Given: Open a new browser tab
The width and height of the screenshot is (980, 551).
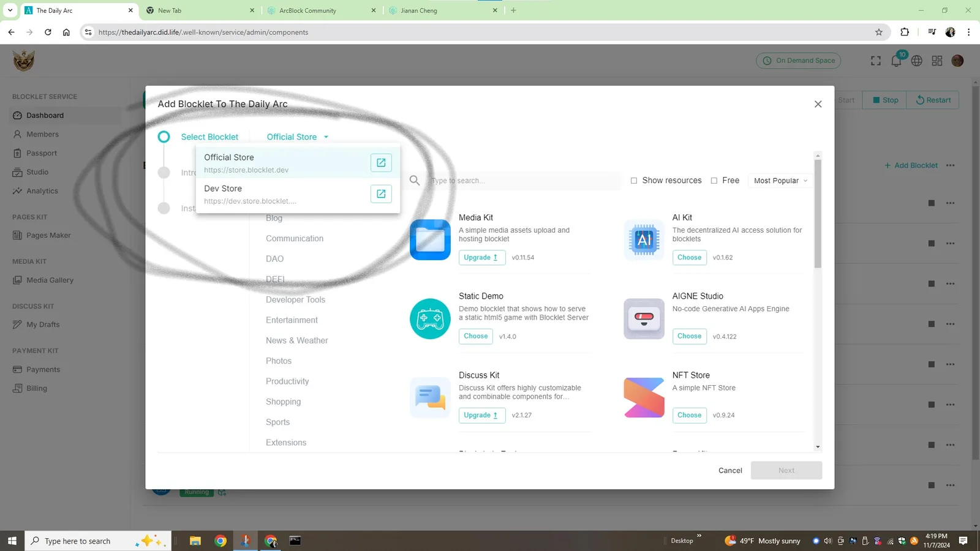Looking at the screenshot, I should (x=513, y=10).
